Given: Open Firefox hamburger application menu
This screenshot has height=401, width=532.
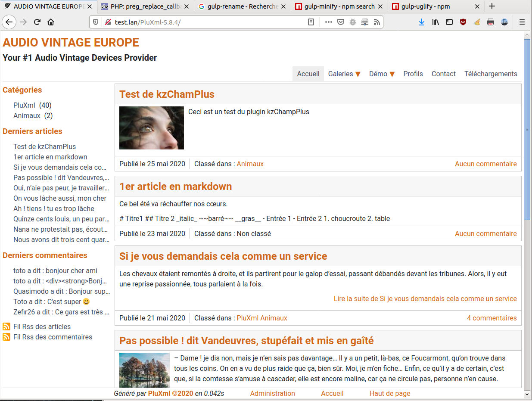Looking at the screenshot, I should click(x=522, y=22).
